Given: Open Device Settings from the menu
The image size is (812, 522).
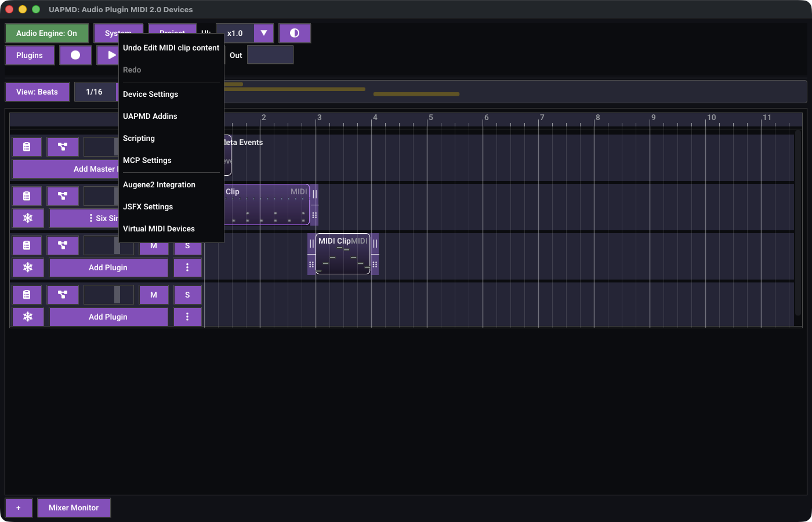Looking at the screenshot, I should click(x=171, y=94).
